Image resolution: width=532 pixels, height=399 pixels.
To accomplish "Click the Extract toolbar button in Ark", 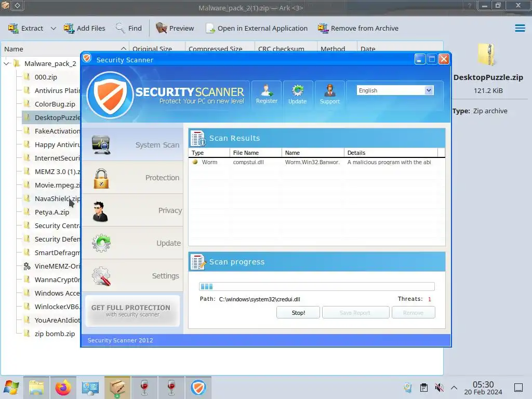I will [26, 28].
